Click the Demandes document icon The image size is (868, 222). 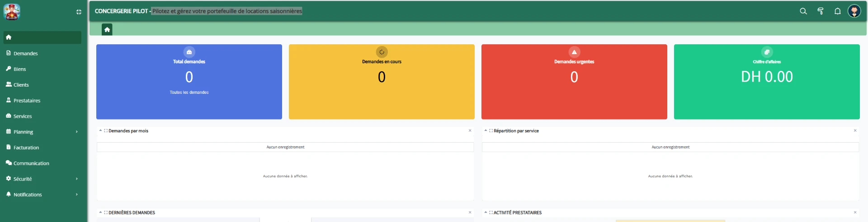pyautogui.click(x=9, y=53)
